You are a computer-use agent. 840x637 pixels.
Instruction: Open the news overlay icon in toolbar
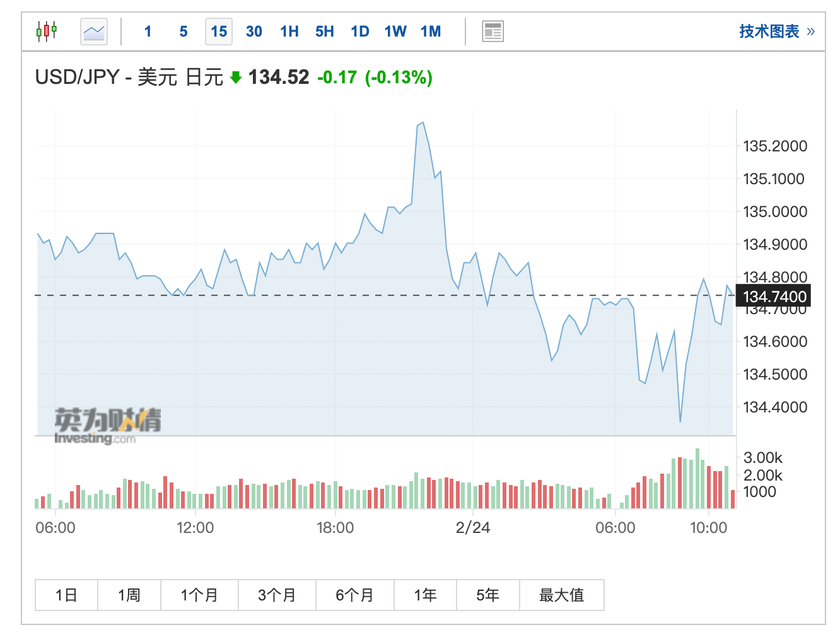[x=493, y=32]
